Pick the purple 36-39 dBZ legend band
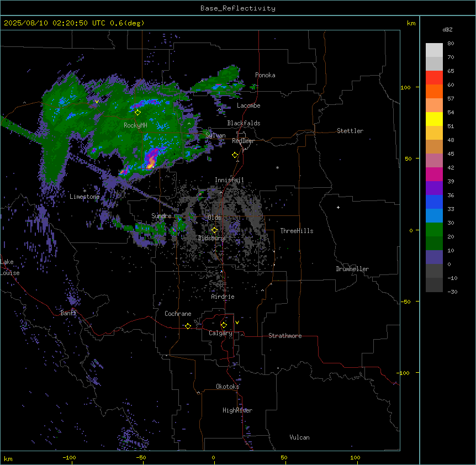 click(434, 188)
